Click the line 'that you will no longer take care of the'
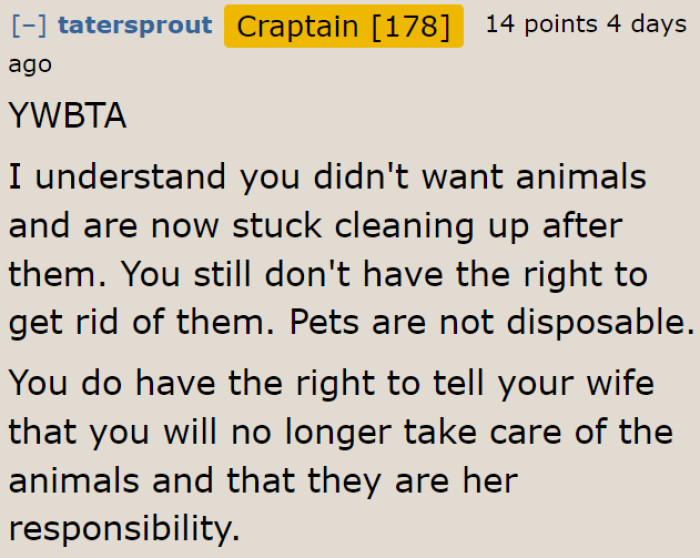The height and width of the screenshot is (558, 700). (x=340, y=432)
